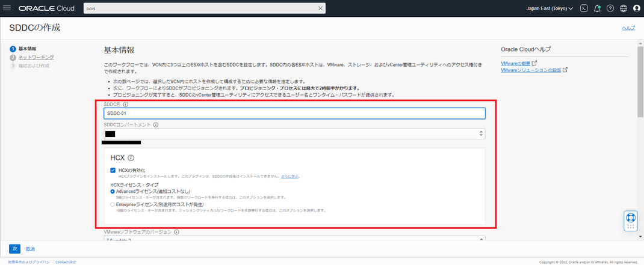The image size is (644, 265).
Task: Select Advancedライセンス radio option
Action: pyautogui.click(x=113, y=191)
